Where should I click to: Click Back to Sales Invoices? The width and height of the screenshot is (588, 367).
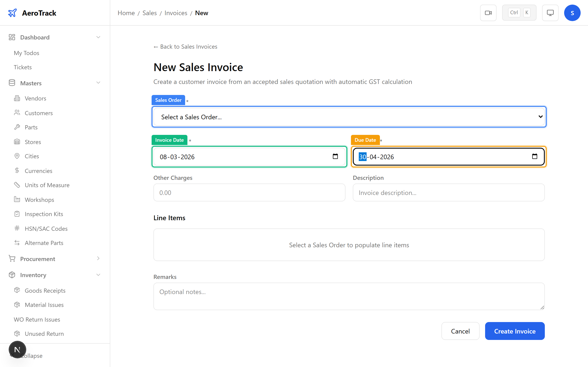(185, 46)
